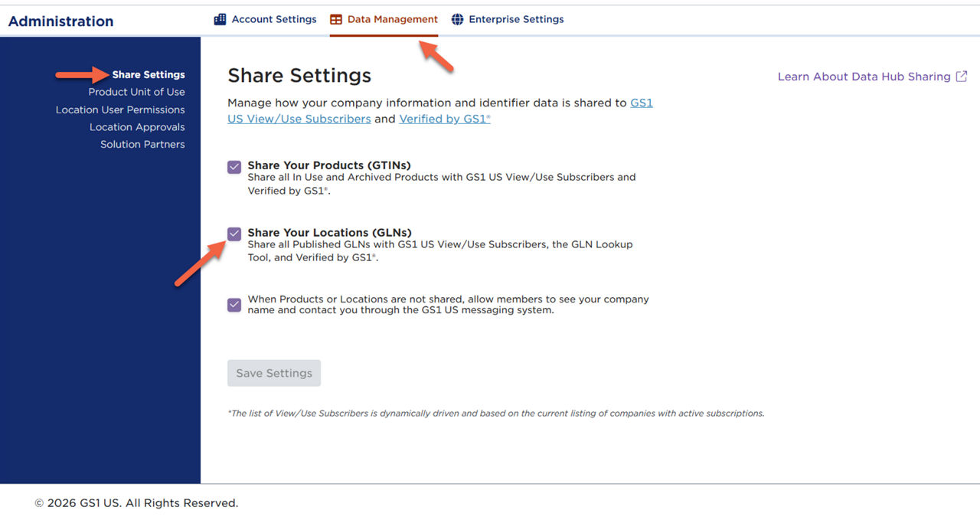980x520 pixels.
Task: Open Product Unit of Use in the sidebar
Action: 136,92
